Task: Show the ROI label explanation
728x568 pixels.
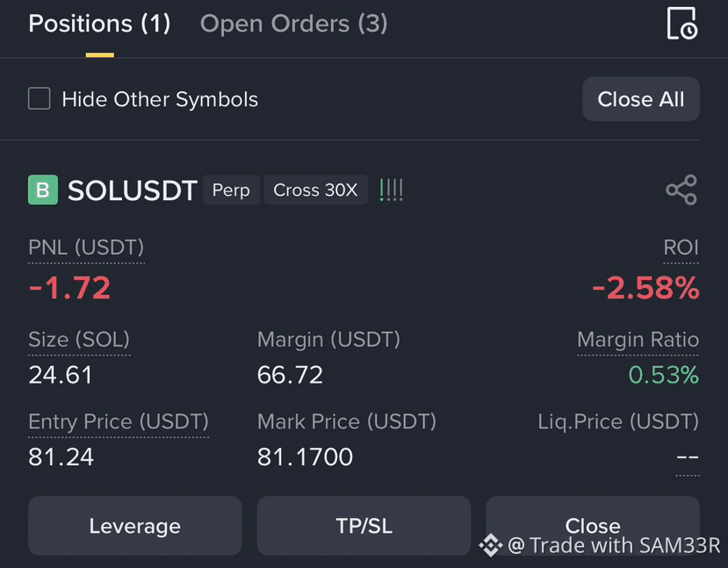Action: tap(681, 248)
